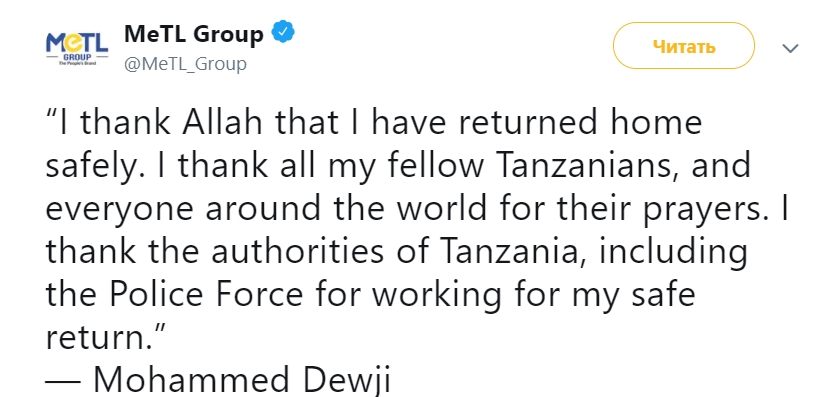Visit the @MeTL_Group handle link
The height and width of the screenshot is (397, 838).
tap(185, 64)
